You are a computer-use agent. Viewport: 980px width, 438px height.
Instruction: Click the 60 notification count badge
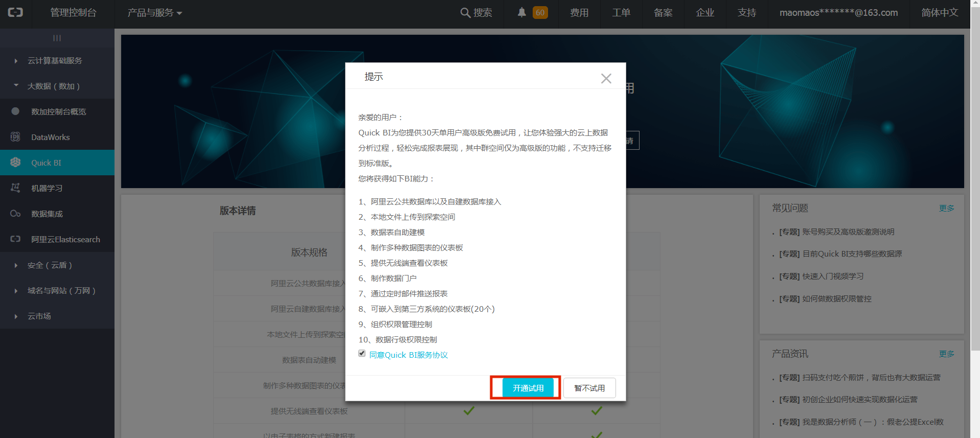540,13
